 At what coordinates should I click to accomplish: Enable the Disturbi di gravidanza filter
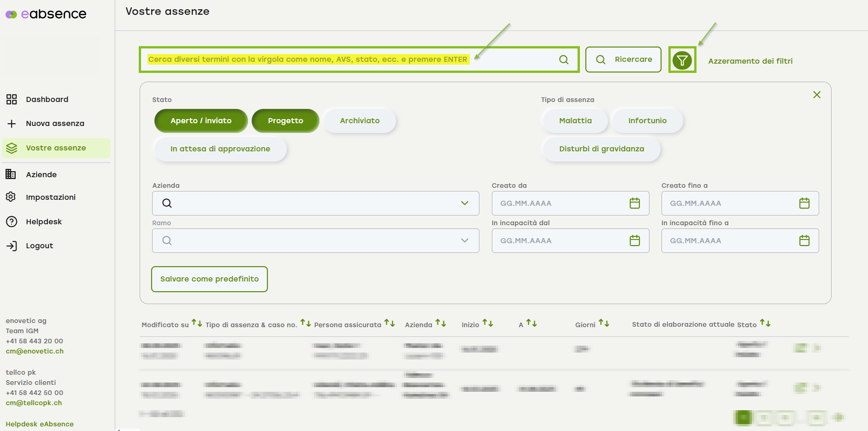pos(601,149)
